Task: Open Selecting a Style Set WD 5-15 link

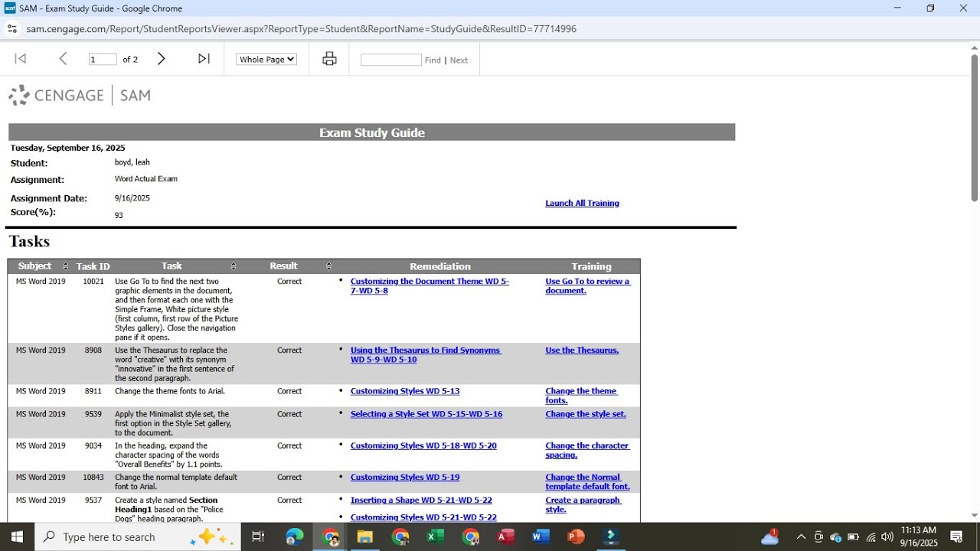Action: click(426, 414)
